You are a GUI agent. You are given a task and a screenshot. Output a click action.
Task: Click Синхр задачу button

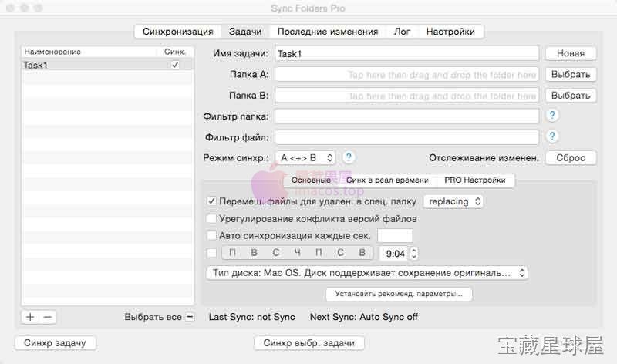tap(55, 343)
